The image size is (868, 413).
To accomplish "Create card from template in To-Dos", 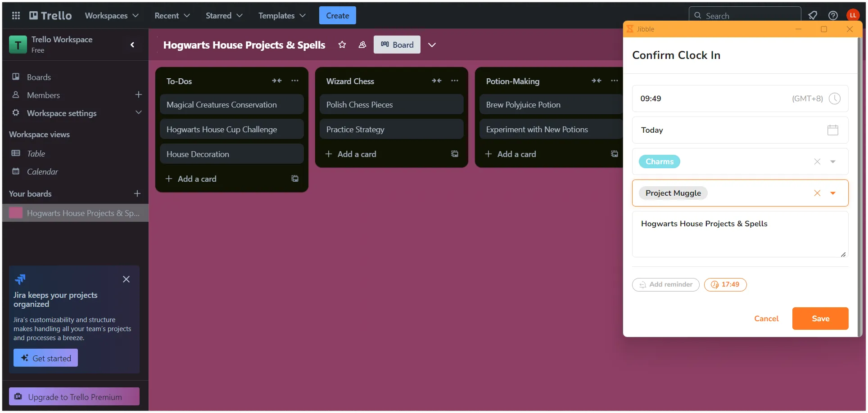I will coord(295,179).
